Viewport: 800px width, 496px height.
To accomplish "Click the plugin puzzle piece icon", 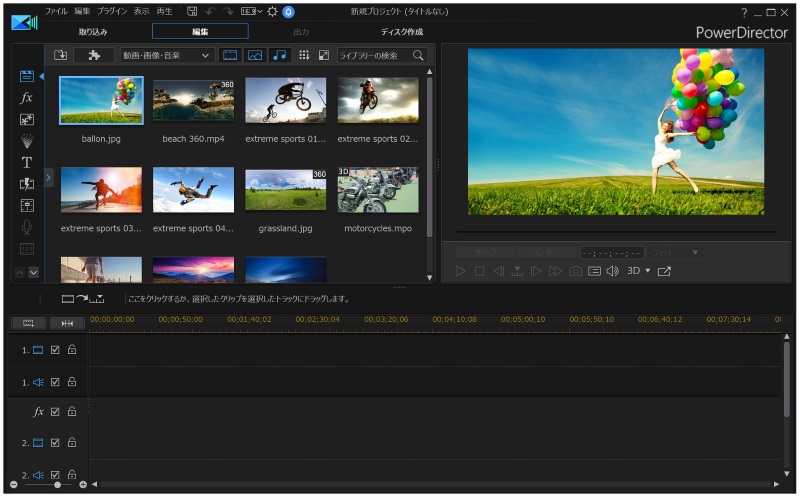I will [x=94, y=55].
